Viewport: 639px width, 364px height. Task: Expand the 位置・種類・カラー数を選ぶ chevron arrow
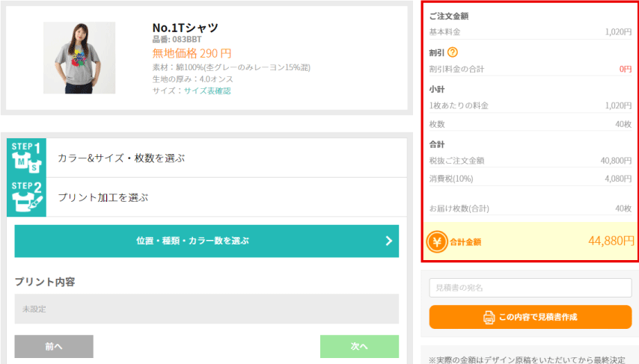coord(389,241)
